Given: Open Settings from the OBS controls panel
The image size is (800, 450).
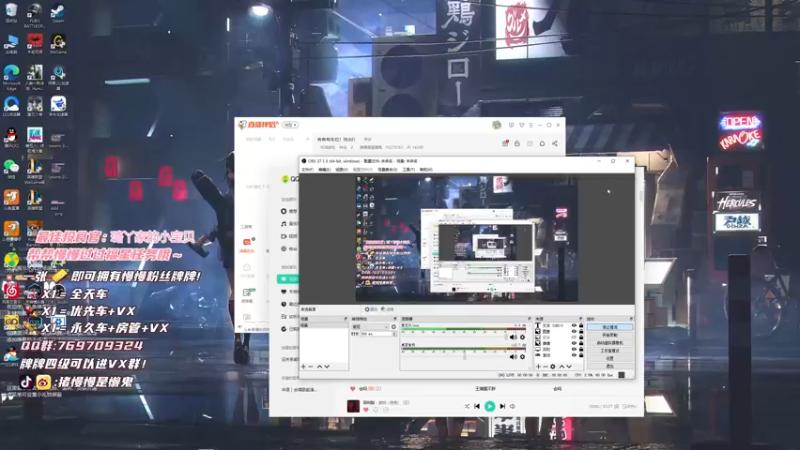Looking at the screenshot, I should [x=610, y=358].
